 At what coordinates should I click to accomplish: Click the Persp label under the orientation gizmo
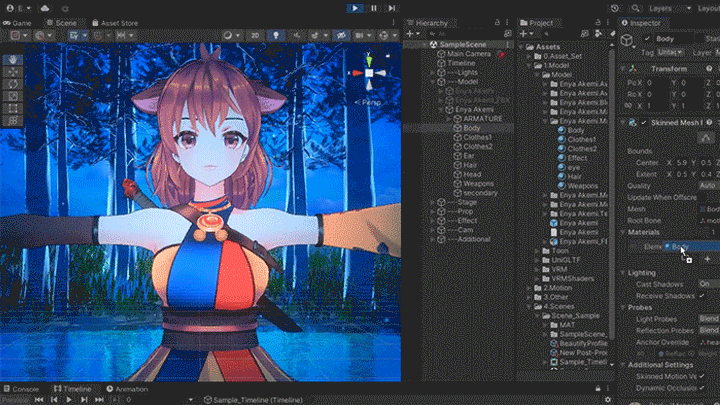[x=371, y=102]
